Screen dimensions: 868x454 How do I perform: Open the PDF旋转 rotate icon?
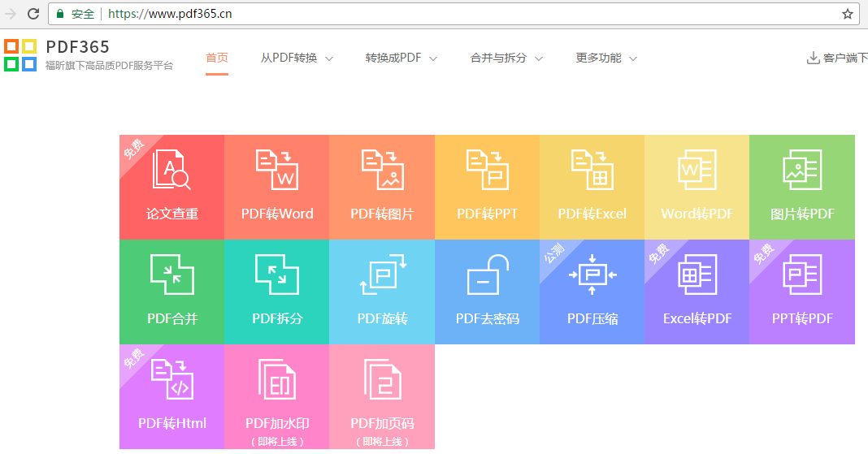tap(383, 275)
